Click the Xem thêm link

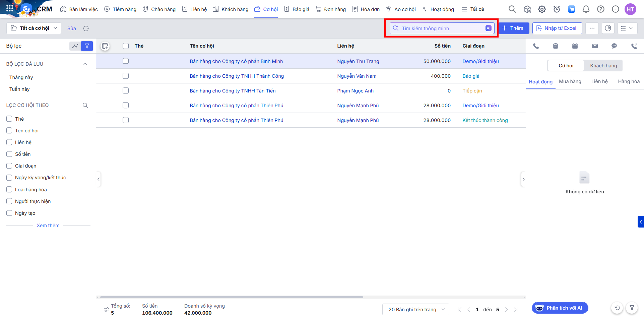coord(48,226)
